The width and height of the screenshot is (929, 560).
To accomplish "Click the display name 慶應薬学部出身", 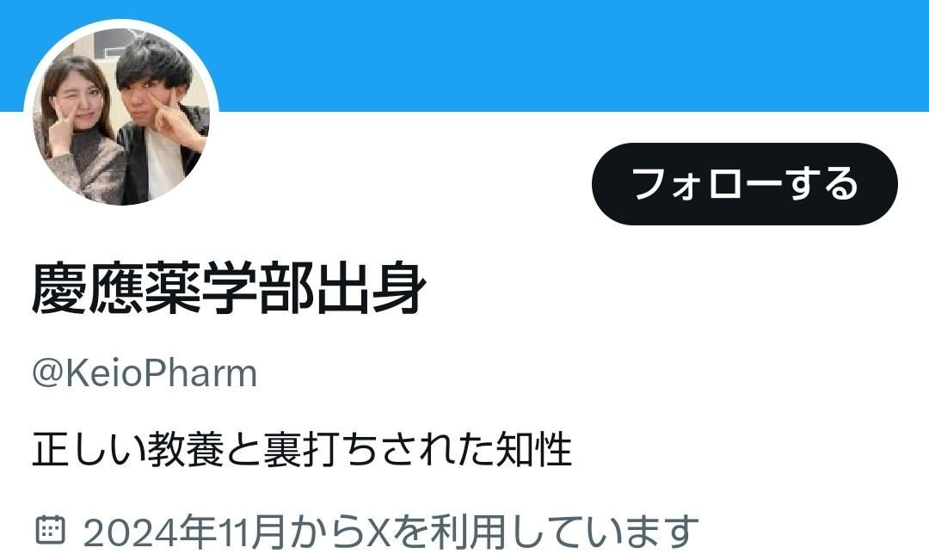I will (229, 288).
